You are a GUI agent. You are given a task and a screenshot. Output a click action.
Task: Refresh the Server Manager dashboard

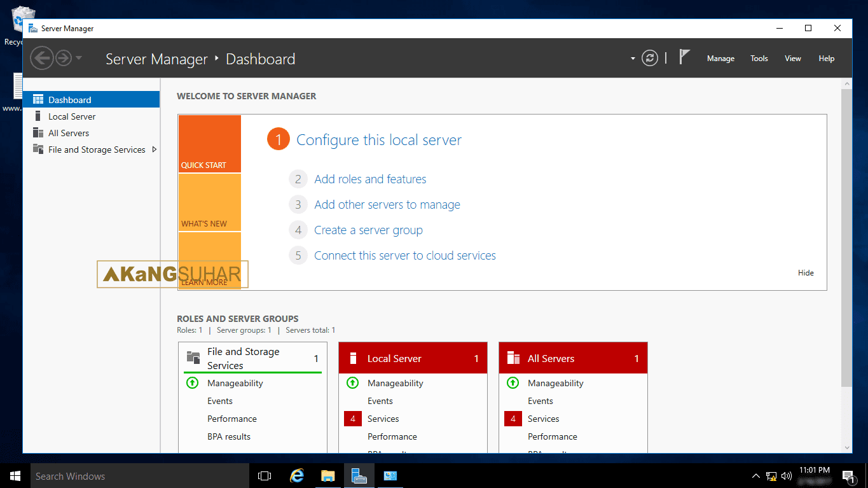650,59
